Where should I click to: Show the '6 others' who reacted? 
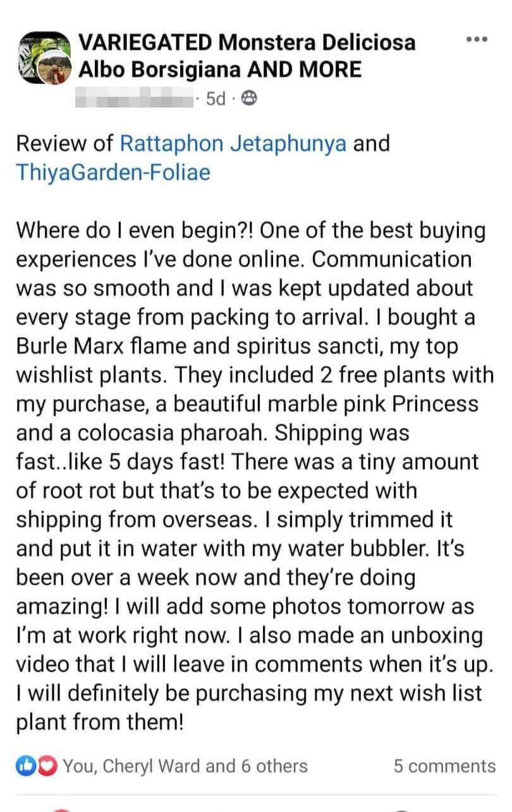274,766
